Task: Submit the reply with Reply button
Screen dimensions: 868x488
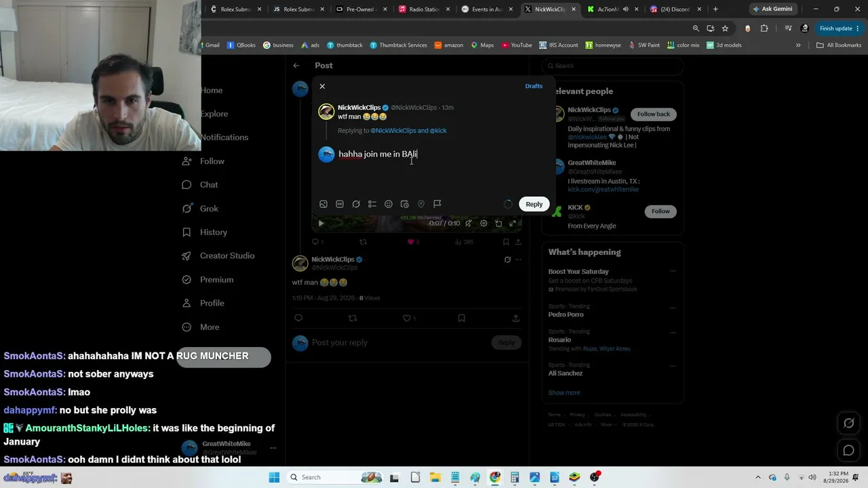Action: click(534, 204)
